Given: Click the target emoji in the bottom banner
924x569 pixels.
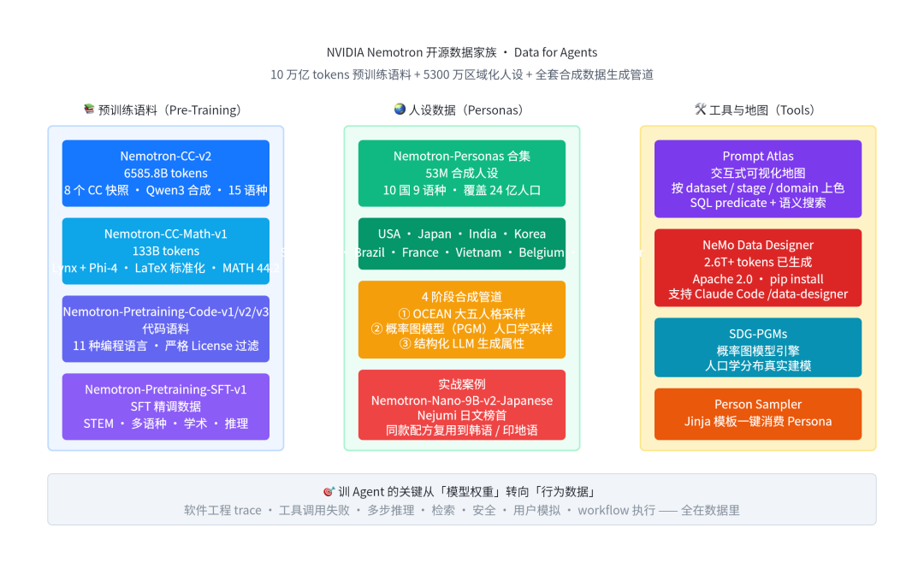Looking at the screenshot, I should 329,491.
